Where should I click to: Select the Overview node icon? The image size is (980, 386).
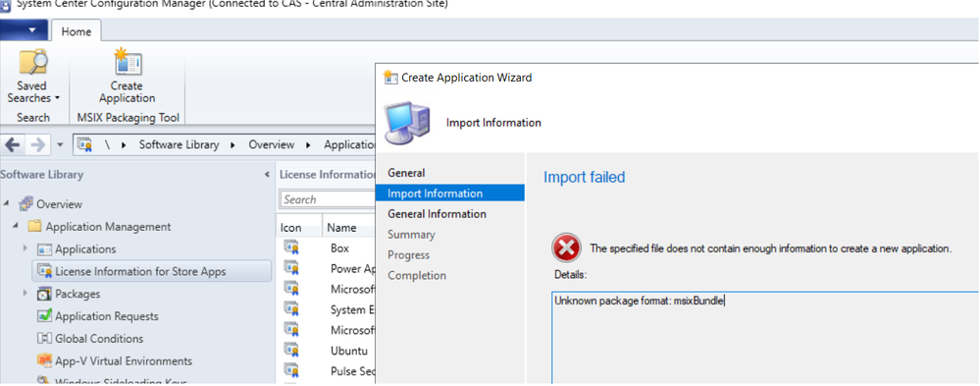[x=26, y=204]
